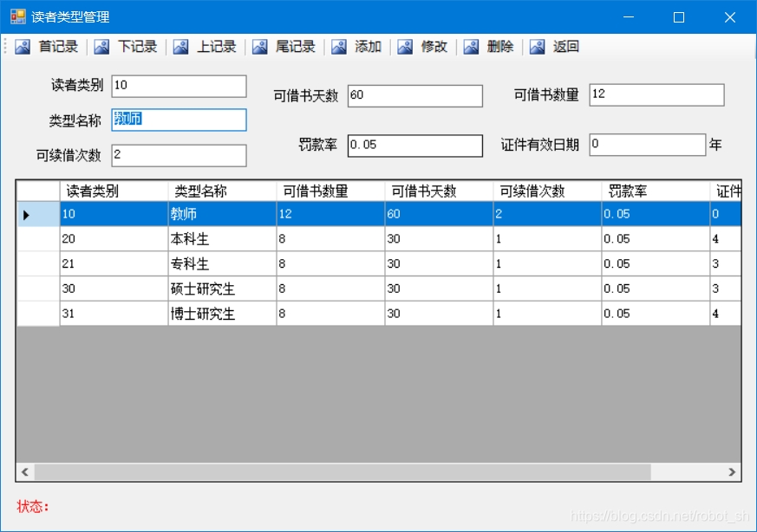Viewport: 757px width, 532px height.
Task: Click the 可续借次数 column header
Action: 547,191
